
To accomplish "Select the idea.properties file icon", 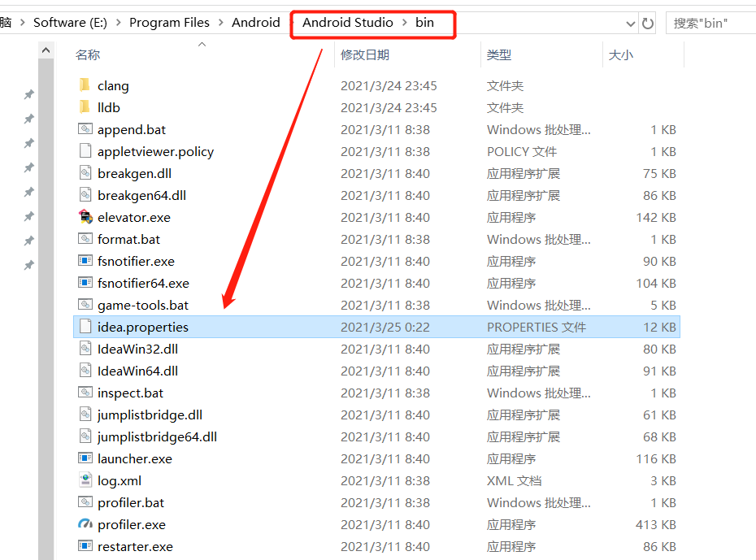I will [85, 326].
